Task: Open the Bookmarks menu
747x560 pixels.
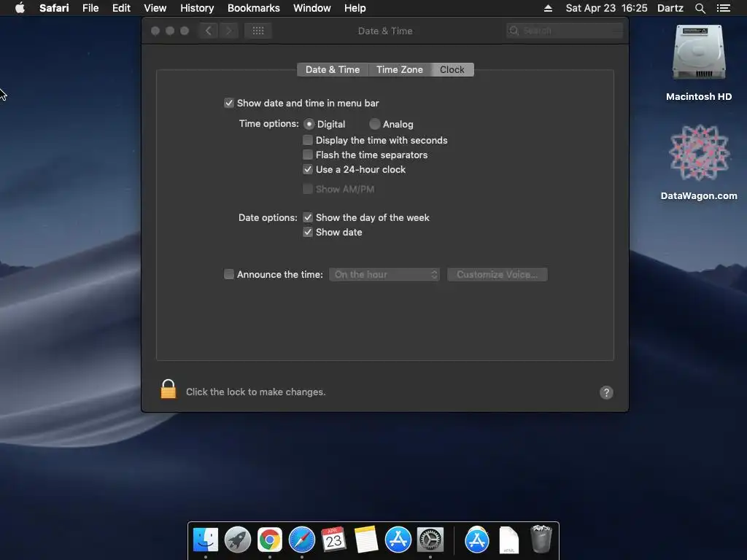Action: pos(253,8)
